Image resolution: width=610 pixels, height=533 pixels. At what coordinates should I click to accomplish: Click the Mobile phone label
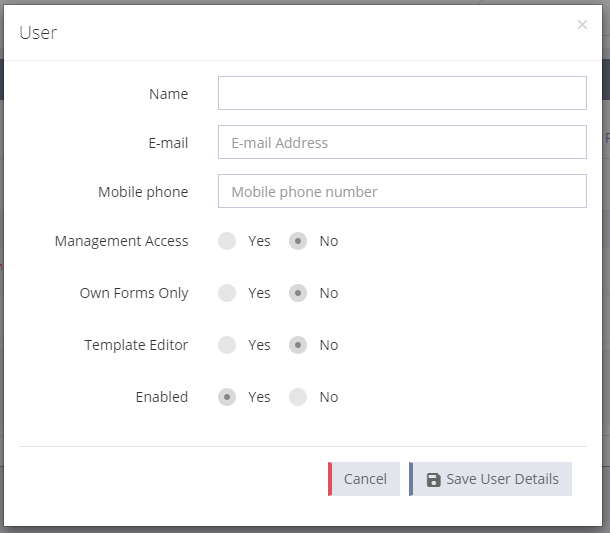143,192
